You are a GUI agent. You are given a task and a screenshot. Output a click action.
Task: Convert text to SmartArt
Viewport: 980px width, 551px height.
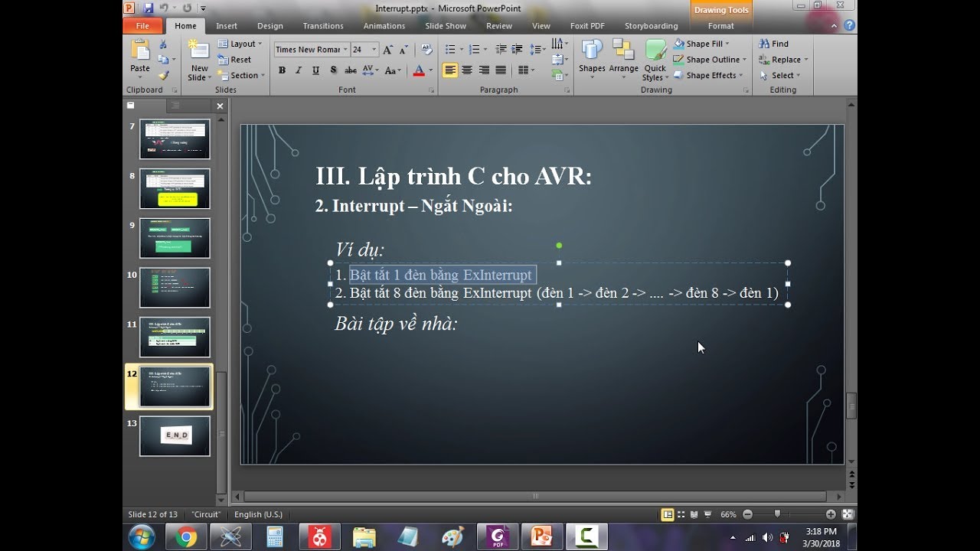[x=560, y=76]
